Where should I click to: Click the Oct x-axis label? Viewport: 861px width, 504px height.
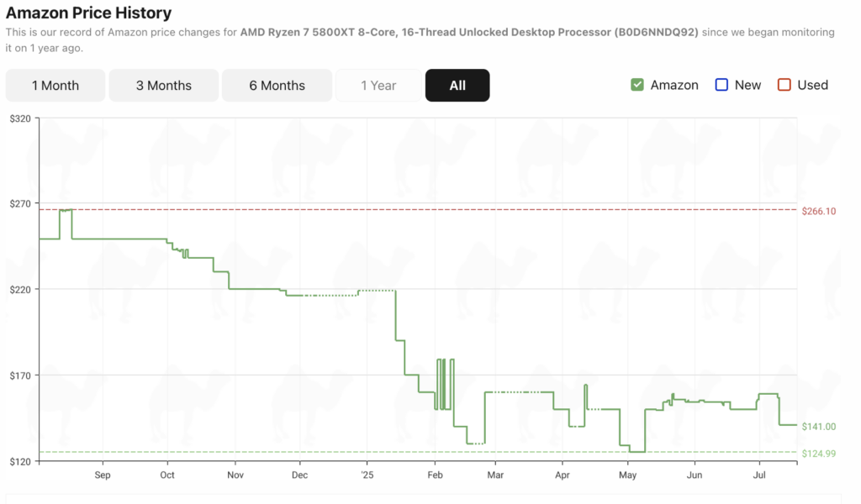pyautogui.click(x=167, y=475)
